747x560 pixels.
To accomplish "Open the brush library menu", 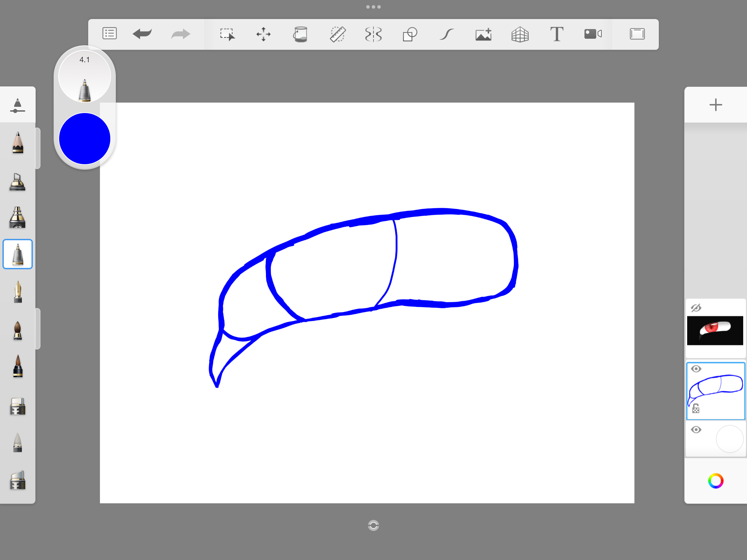I will [110, 34].
